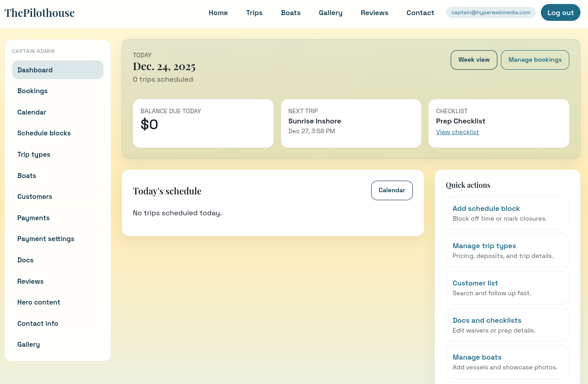Open the Reviews navigation link
Screen dimensions: 588x384
point(374,12)
